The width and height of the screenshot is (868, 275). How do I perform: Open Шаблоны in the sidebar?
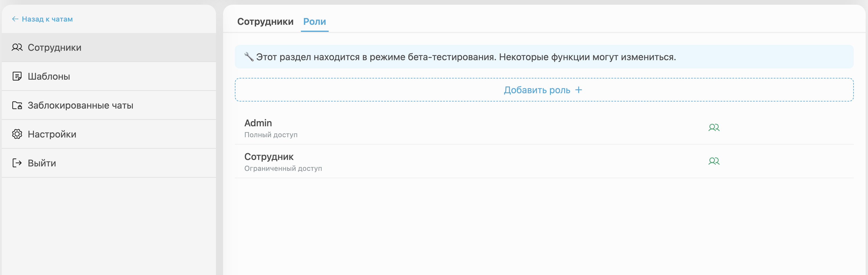(x=109, y=76)
